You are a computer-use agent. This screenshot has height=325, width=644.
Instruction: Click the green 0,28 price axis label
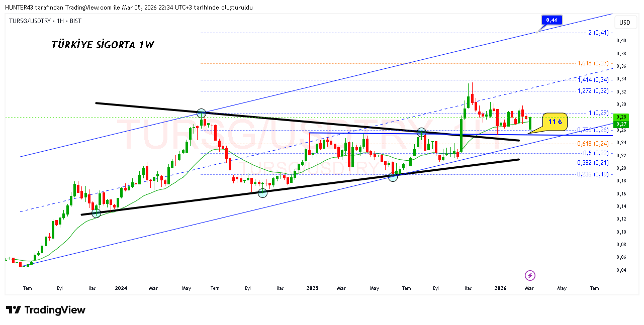pos(622,117)
